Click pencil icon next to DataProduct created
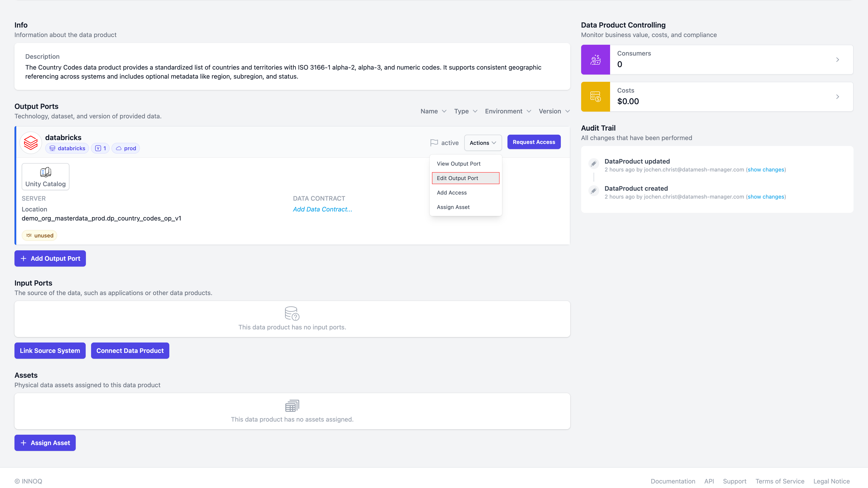The image size is (868, 488). click(594, 191)
